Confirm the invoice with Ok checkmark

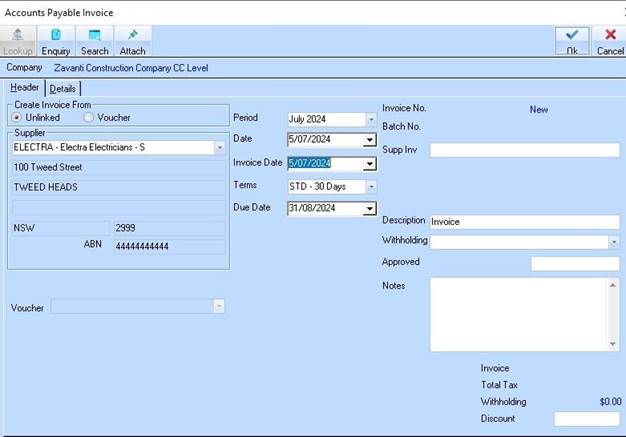click(572, 40)
